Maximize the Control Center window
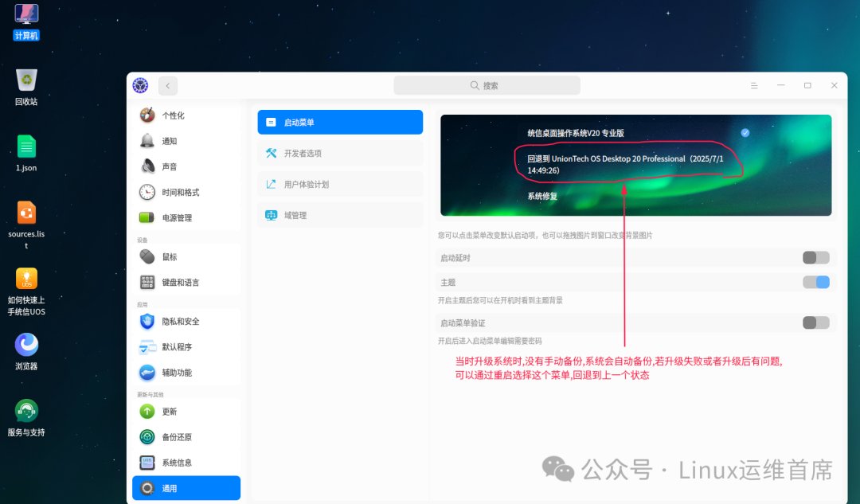 (807, 85)
